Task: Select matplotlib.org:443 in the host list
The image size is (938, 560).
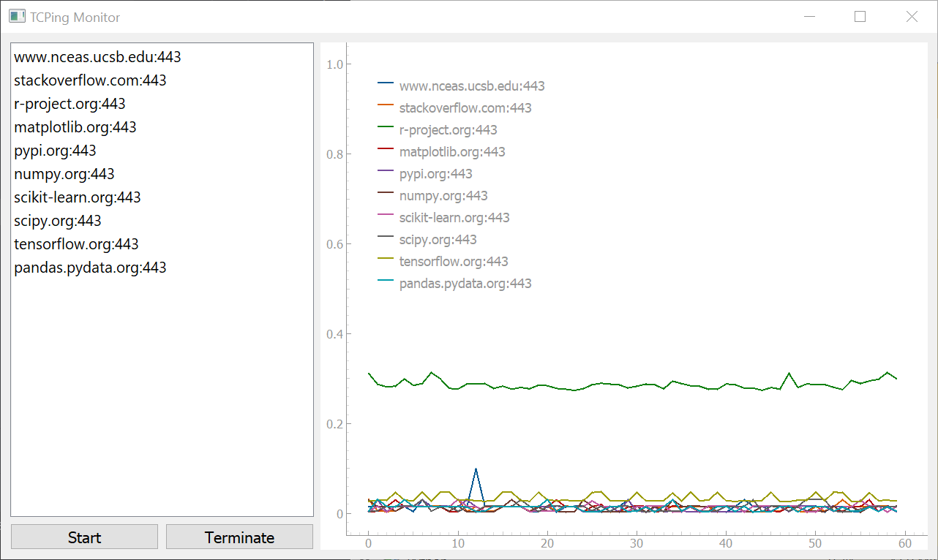Action: pyautogui.click(x=162, y=127)
